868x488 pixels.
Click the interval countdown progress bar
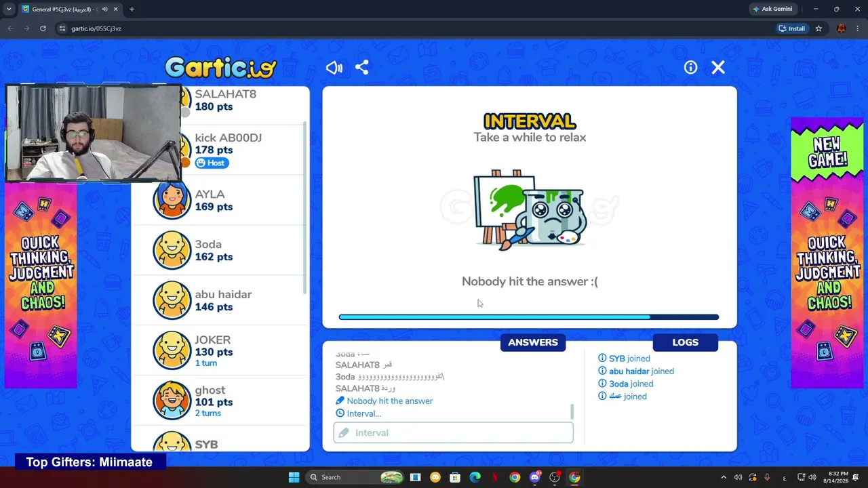(529, 317)
